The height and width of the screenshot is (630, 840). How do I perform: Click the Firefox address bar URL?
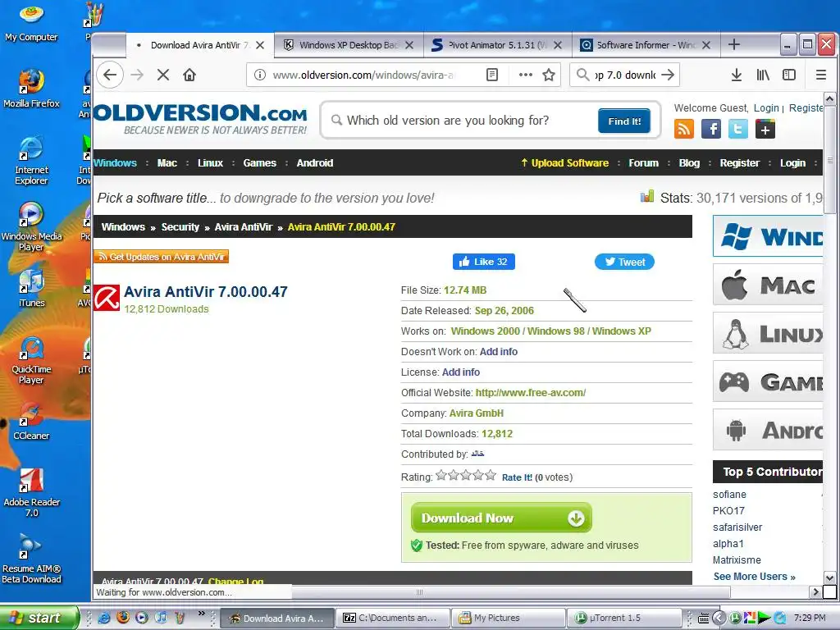tap(364, 75)
